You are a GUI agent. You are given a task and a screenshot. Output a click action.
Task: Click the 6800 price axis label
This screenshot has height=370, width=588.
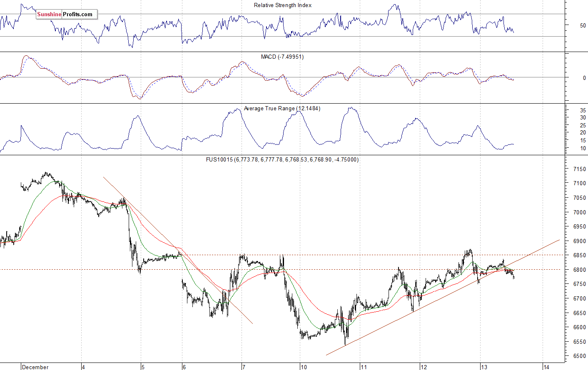coord(579,270)
